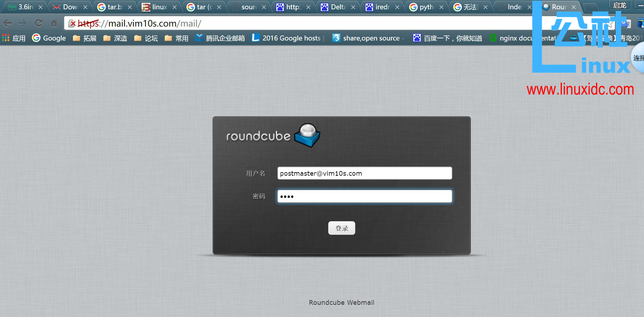Screen dimensions: 644x317
Task: Switch to the iredmail tab
Action: click(x=382, y=7)
